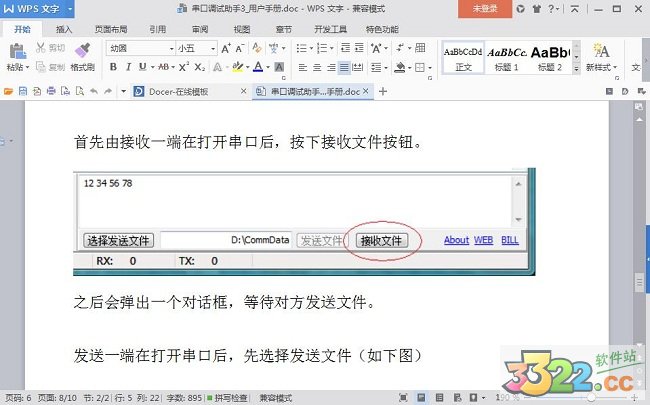The height and width of the screenshot is (405, 650).
Task: Save document via quick access floppy icon
Action: [23, 91]
